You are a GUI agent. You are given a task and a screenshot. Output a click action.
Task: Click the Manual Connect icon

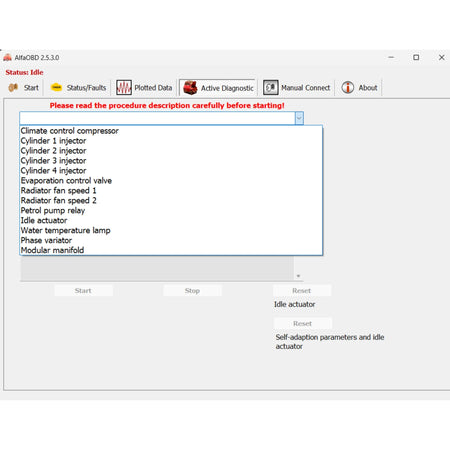click(x=271, y=88)
